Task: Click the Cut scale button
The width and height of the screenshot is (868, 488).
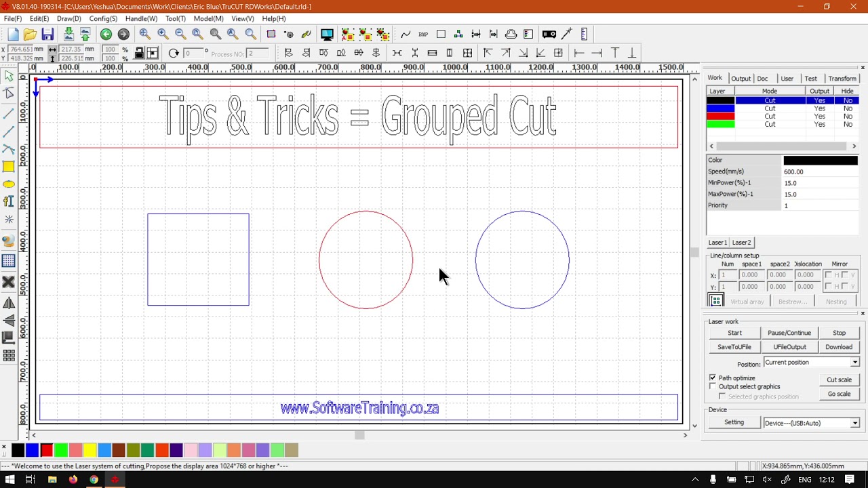Action: [x=839, y=380]
